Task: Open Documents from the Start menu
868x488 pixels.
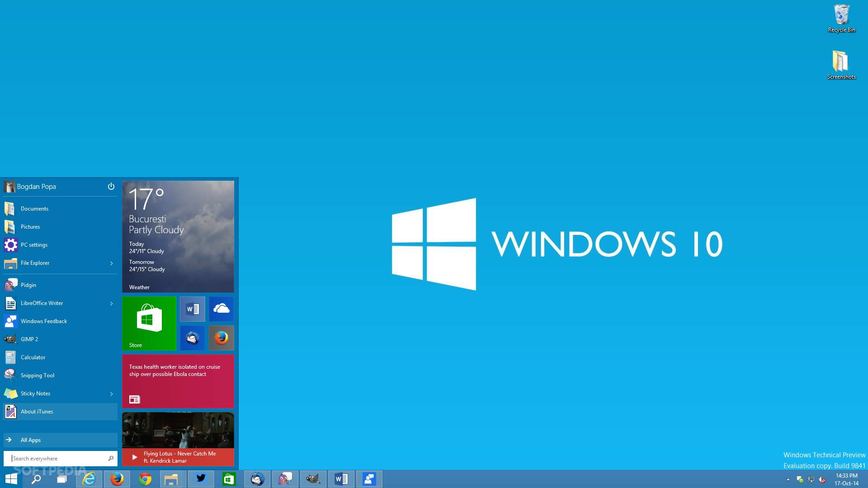Action: (34, 208)
